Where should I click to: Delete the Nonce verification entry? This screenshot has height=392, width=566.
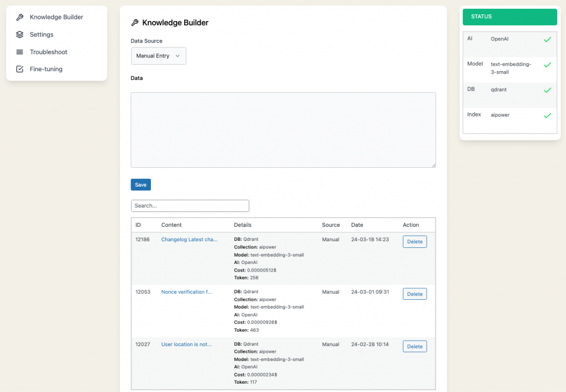point(415,294)
